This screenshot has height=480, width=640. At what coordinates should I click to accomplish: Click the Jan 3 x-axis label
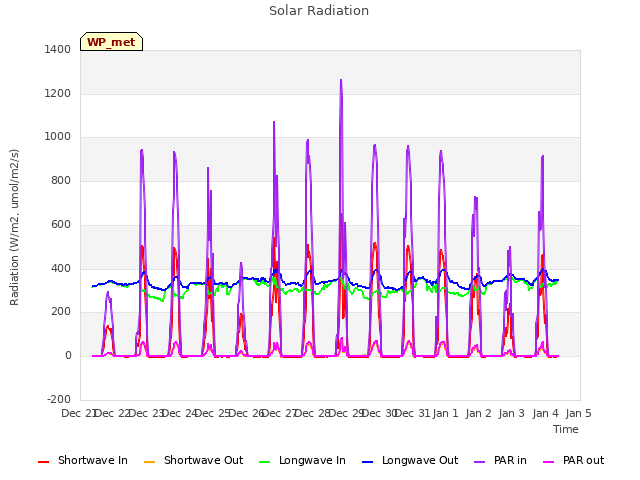pyautogui.click(x=511, y=413)
